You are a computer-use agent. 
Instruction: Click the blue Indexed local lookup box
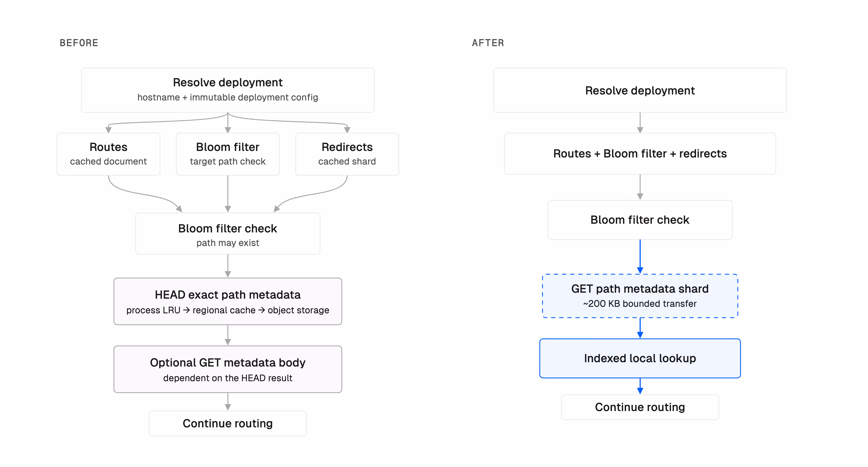(640, 358)
